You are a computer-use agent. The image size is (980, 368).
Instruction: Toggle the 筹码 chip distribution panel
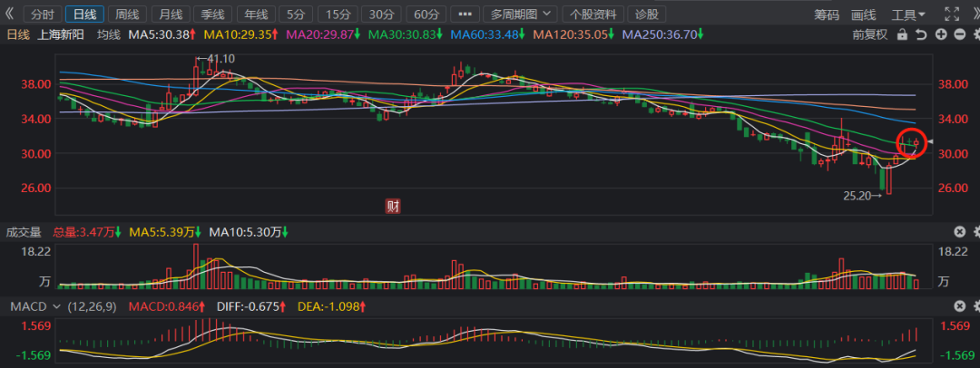coord(827,15)
